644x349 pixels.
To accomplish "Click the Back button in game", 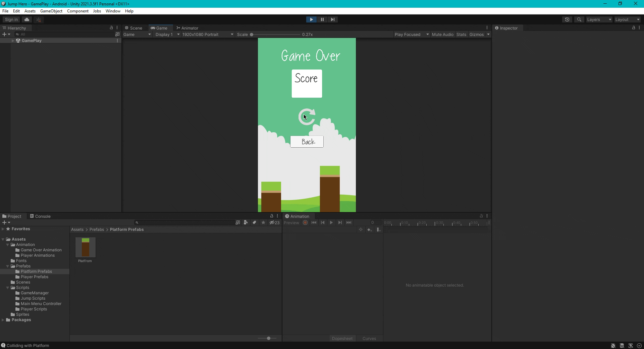I will click(x=307, y=142).
